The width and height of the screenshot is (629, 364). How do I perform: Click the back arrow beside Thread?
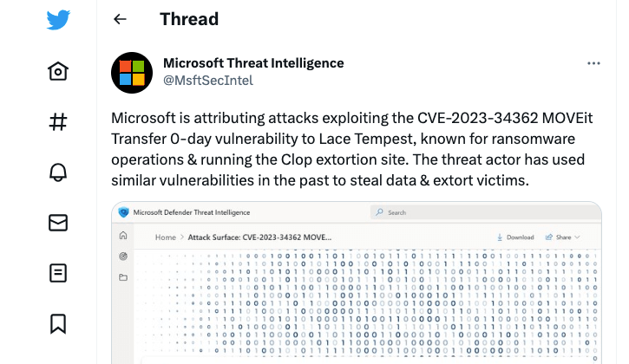pyautogui.click(x=120, y=19)
